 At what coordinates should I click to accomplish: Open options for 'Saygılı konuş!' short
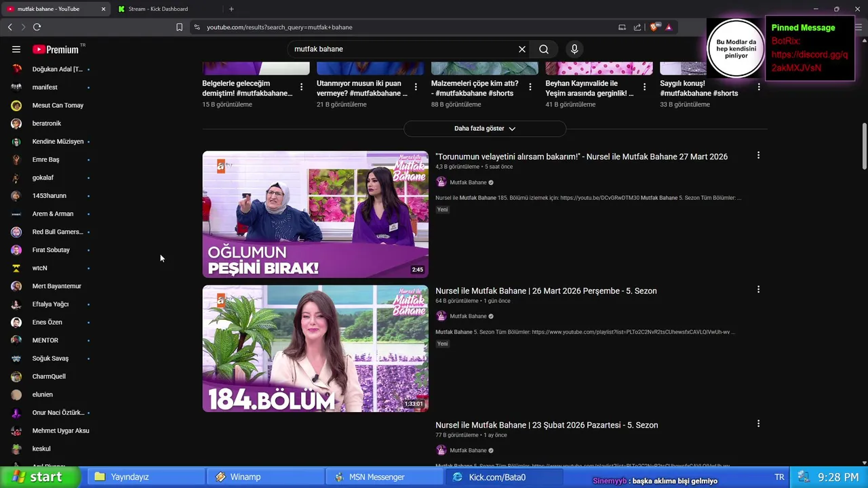(x=759, y=87)
